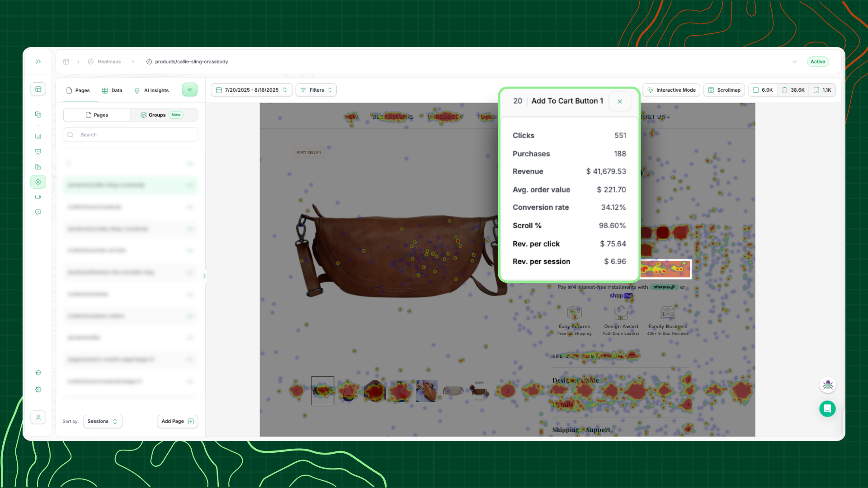This screenshot has width=868, height=488.
Task: Click the pages Search field
Action: pyautogui.click(x=131, y=135)
